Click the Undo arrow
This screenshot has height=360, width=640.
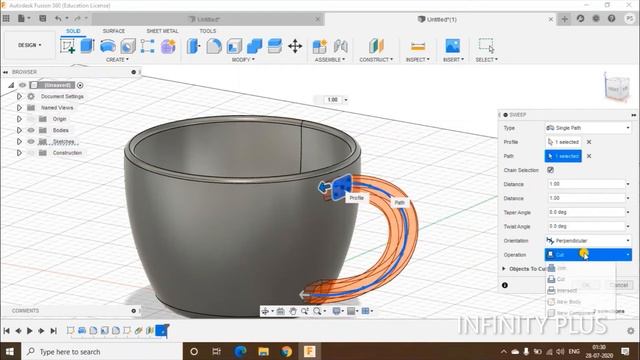pos(58,18)
